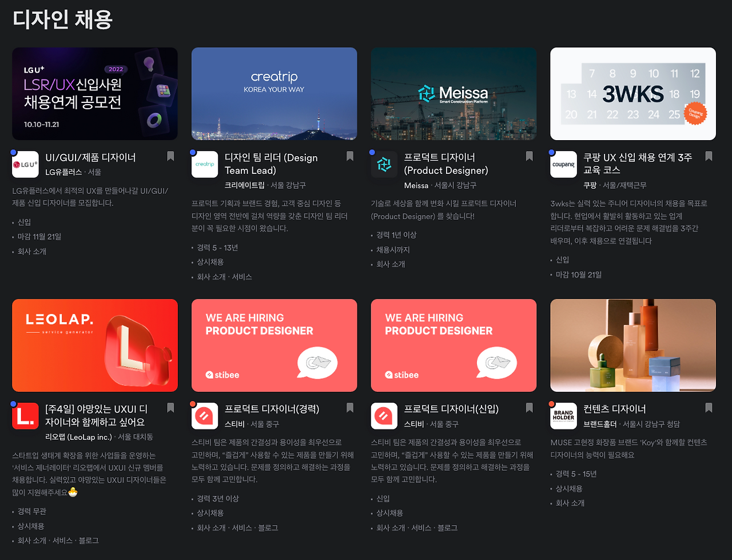Viewport: 732px width, 560px height.
Task: Click the 크리에이트립 creatrip logo icon
Action: [x=205, y=163]
